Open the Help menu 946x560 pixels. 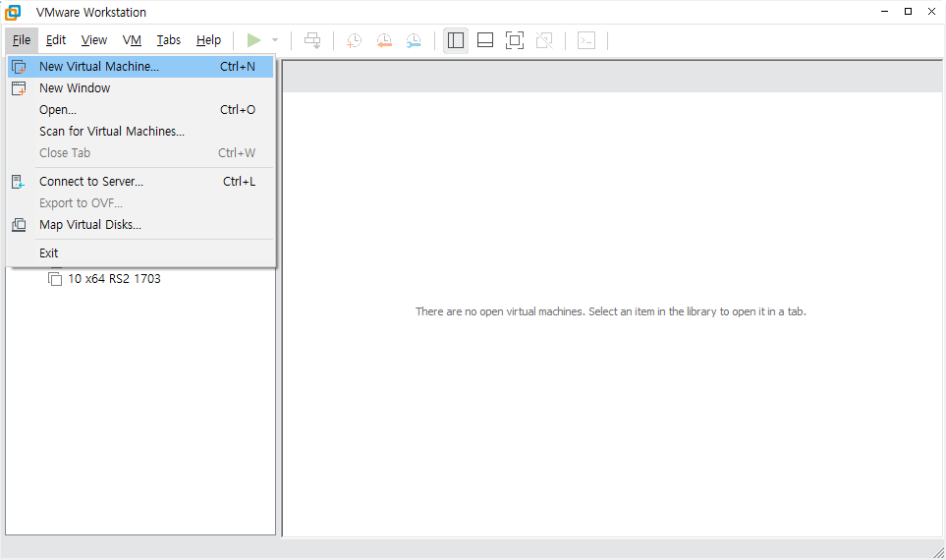pyautogui.click(x=208, y=40)
